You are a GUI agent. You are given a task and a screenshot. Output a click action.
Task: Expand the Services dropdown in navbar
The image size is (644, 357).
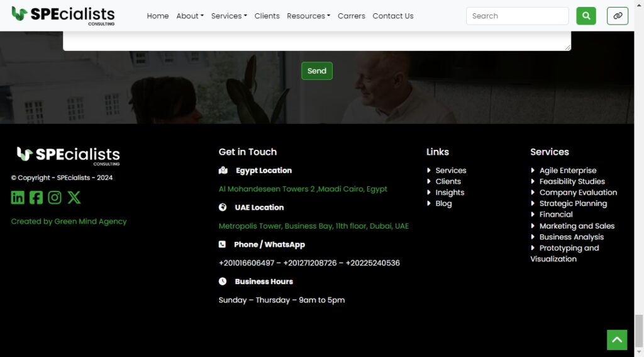click(x=229, y=16)
